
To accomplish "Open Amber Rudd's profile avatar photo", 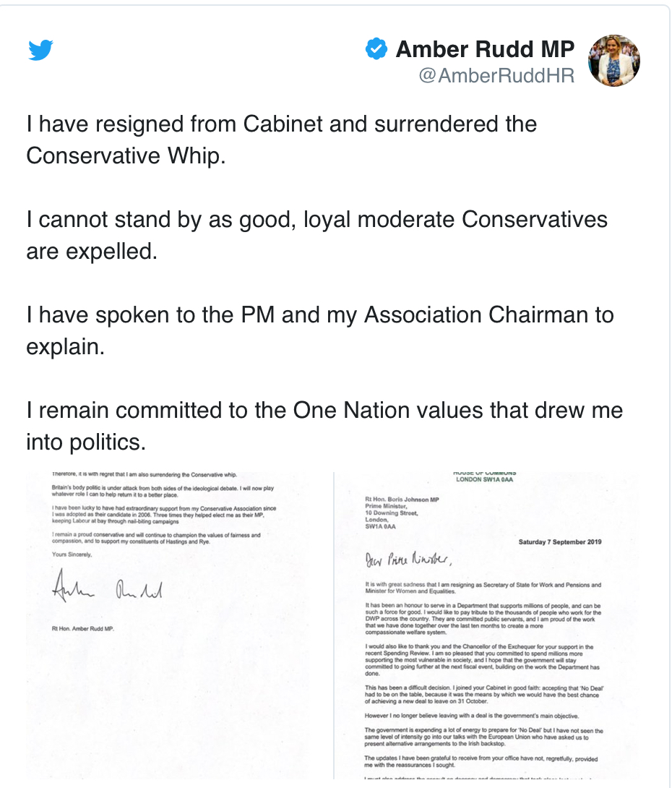I will (613, 60).
